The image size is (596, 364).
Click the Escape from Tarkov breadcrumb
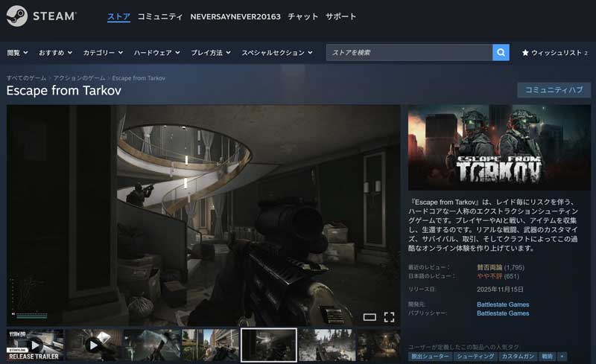click(x=139, y=78)
